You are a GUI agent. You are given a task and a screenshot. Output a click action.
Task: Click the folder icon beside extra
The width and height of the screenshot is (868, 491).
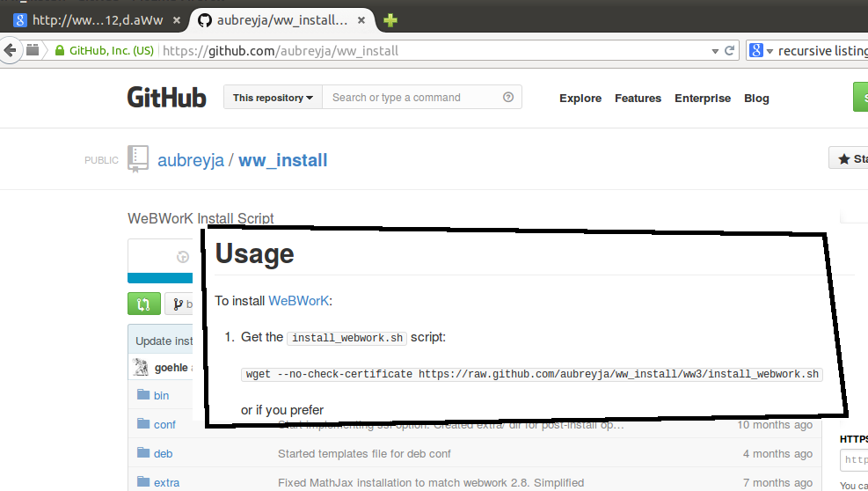(143, 481)
